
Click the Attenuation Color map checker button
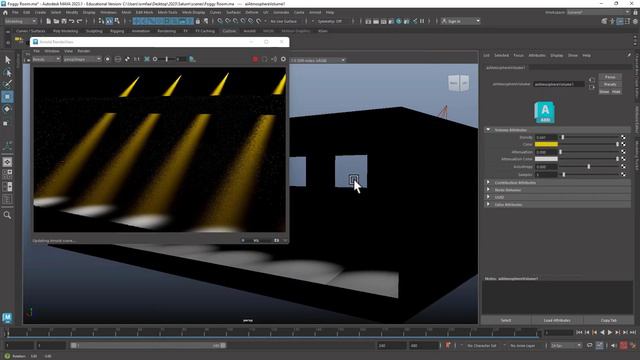(623, 159)
